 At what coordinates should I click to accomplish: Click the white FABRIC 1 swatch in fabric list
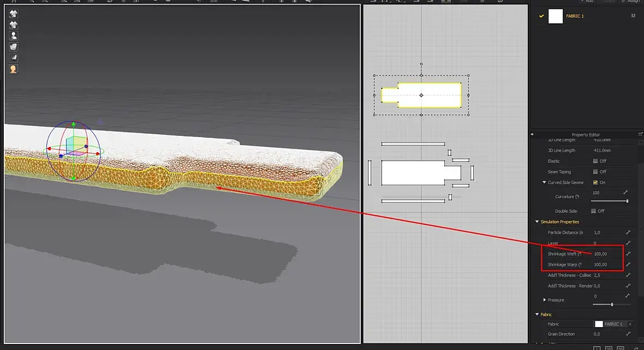(555, 16)
